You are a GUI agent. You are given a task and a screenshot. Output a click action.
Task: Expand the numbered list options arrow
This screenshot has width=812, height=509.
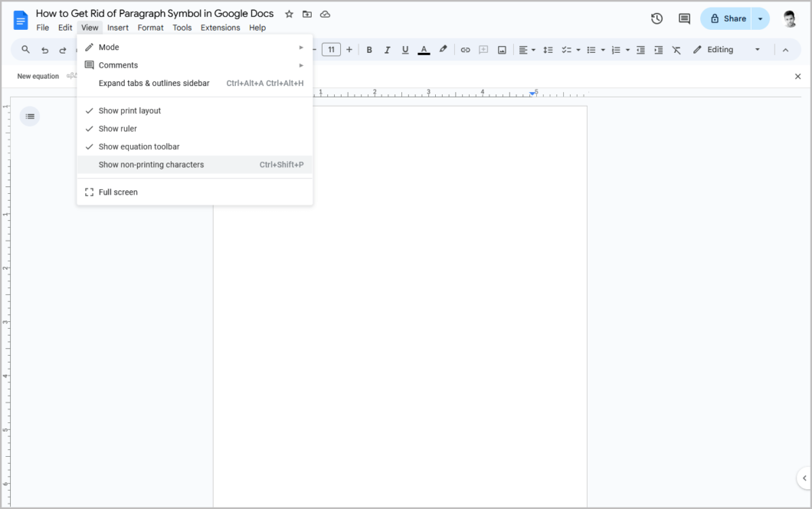pyautogui.click(x=627, y=50)
